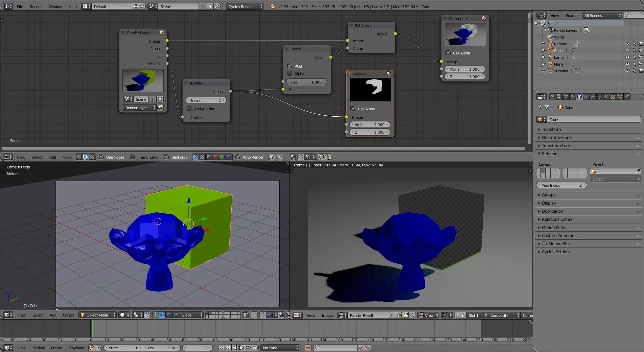Open the Constraints chain-link properties tab
Screen dimensions: 644x352
[x=586, y=97]
